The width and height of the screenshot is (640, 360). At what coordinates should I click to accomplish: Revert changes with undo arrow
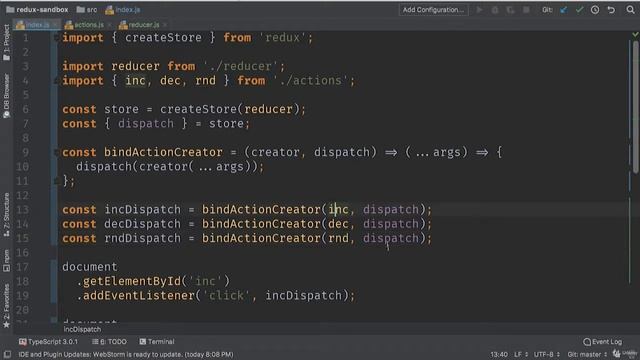click(x=611, y=10)
